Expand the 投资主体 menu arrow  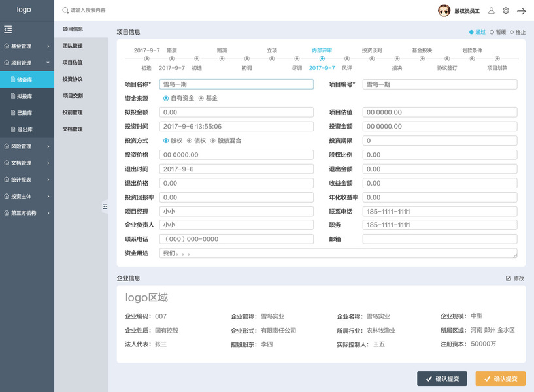tap(48, 197)
